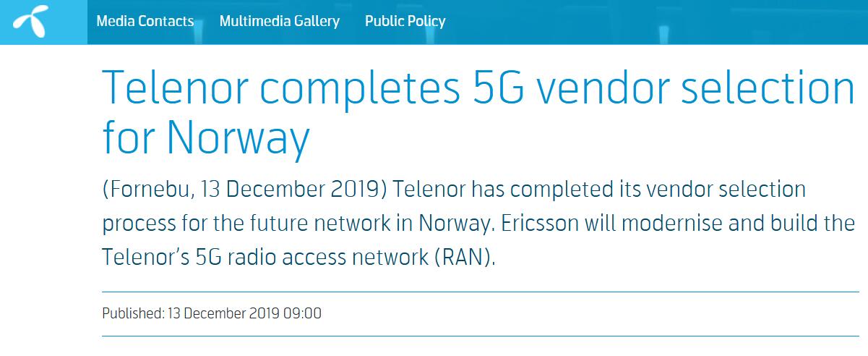Go to Multimedia Gallery
The width and height of the screenshot is (868, 356).
coord(279,21)
